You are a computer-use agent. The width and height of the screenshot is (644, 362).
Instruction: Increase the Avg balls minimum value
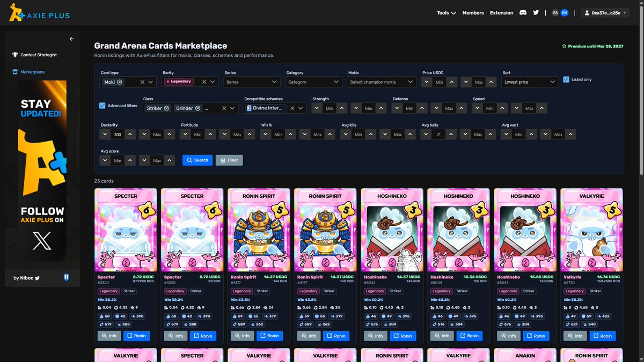pos(451,134)
